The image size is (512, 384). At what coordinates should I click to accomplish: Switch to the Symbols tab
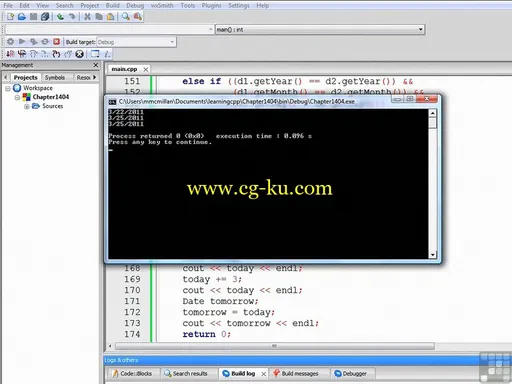55,77
